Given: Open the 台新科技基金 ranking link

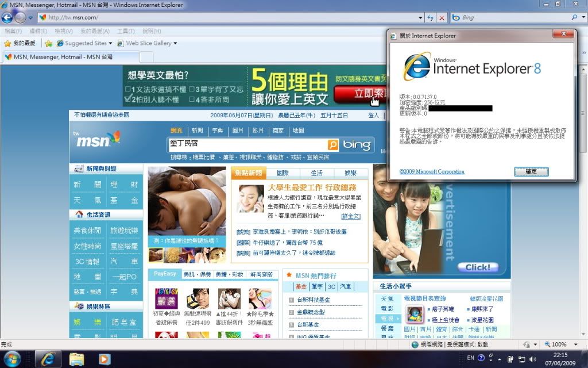Looking at the screenshot, I should [314, 300].
